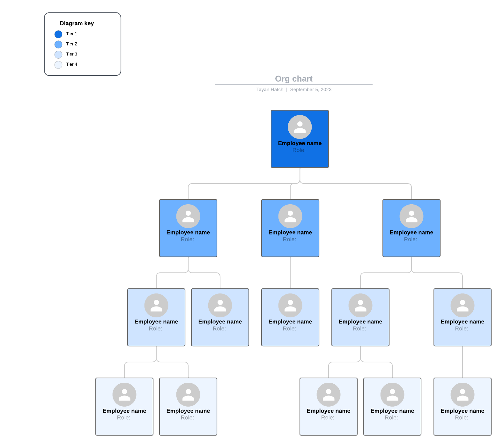This screenshot has width=504, height=448.
Task: Click the avatar in the rightmost Tier 3 card
Action: point(462,305)
